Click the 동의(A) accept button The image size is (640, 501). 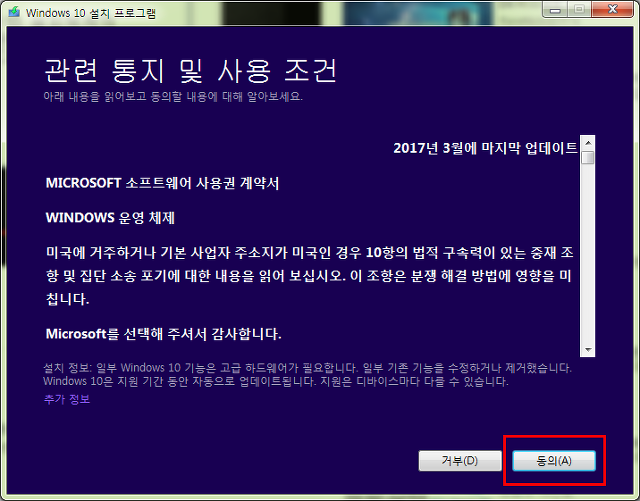[x=554, y=461]
